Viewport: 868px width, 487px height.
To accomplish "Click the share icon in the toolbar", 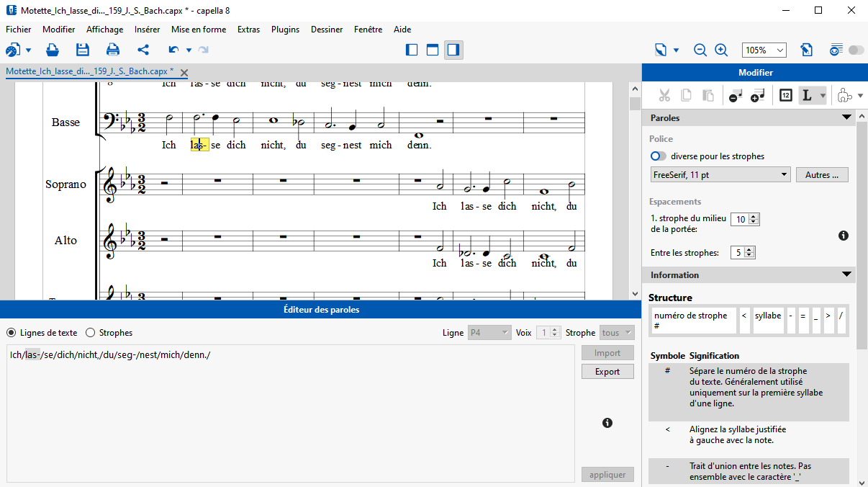I will tap(143, 50).
